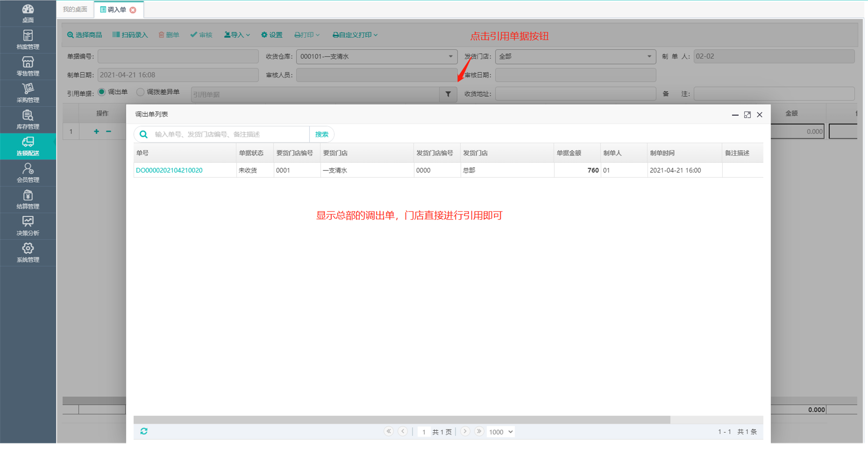Image resolution: width=868 pixels, height=471 pixels.
Task: Click the magnifier icon in search box
Action: [144, 134]
